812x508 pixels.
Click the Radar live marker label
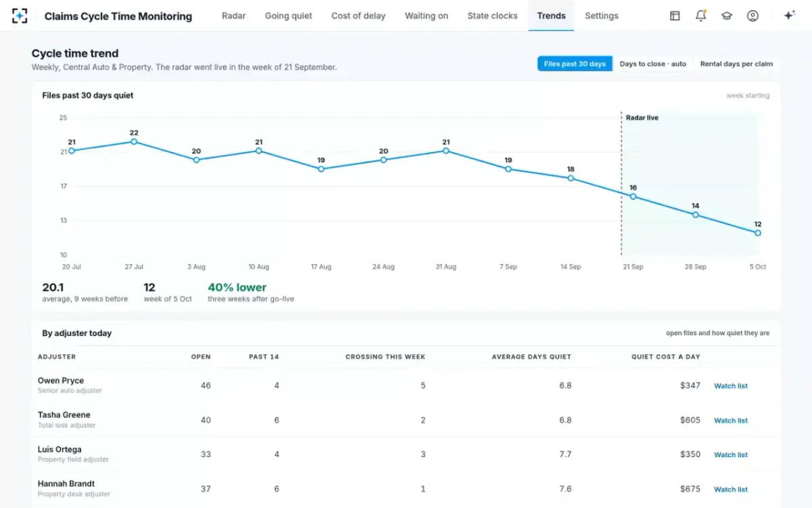click(642, 118)
